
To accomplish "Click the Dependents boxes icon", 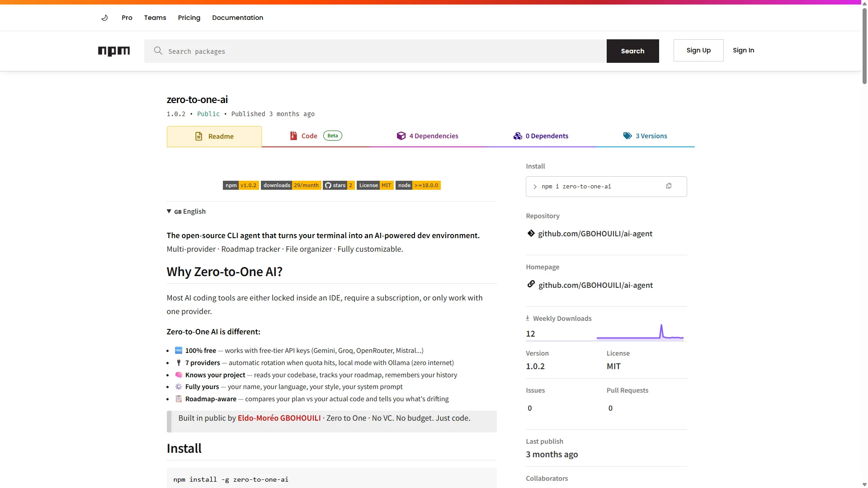I will 518,136.
